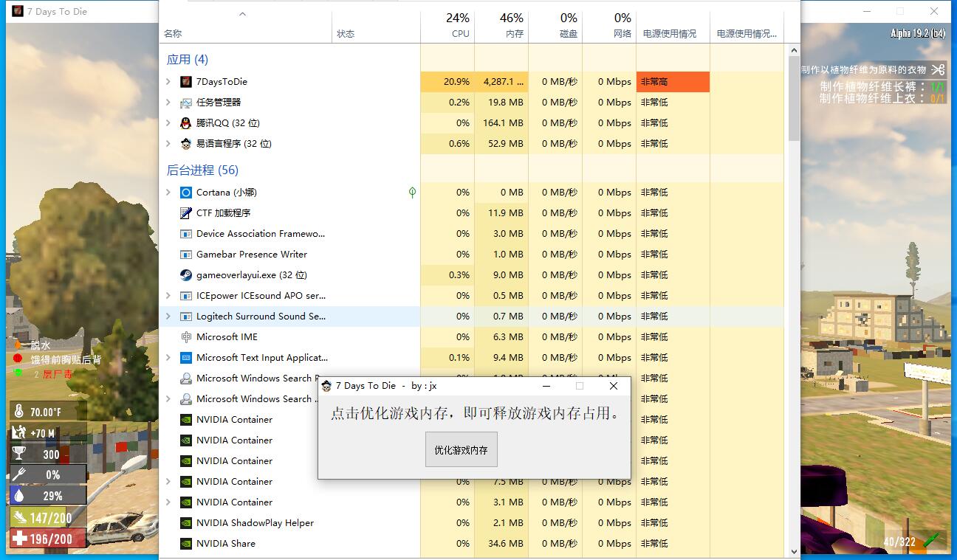Click the green leaf status icon for Cortana

[x=412, y=193]
